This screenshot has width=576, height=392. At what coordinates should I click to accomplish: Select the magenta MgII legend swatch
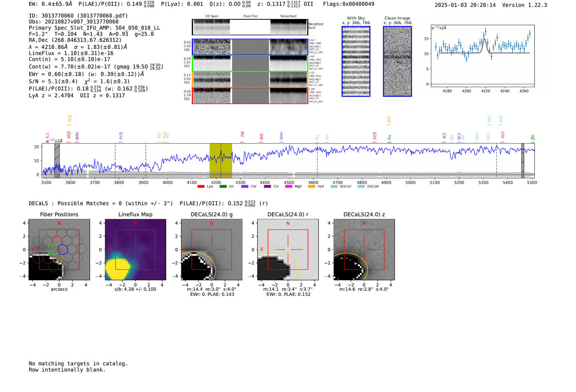pyautogui.click(x=288, y=186)
